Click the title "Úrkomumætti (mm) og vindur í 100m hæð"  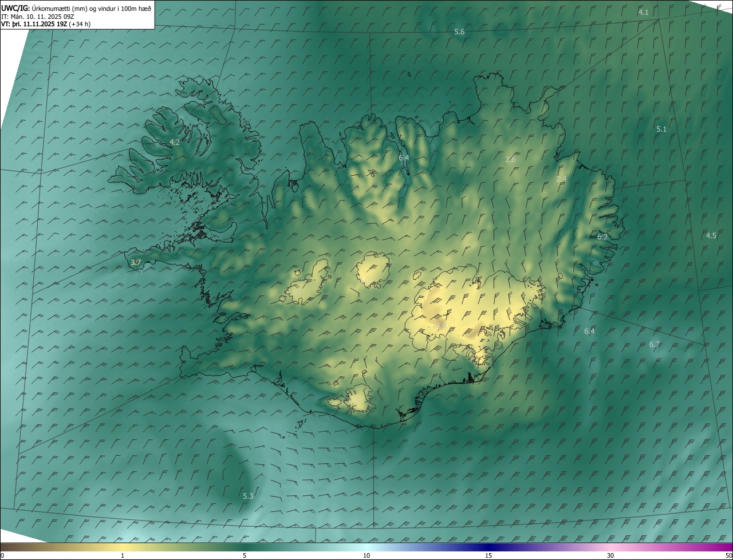[x=91, y=8]
